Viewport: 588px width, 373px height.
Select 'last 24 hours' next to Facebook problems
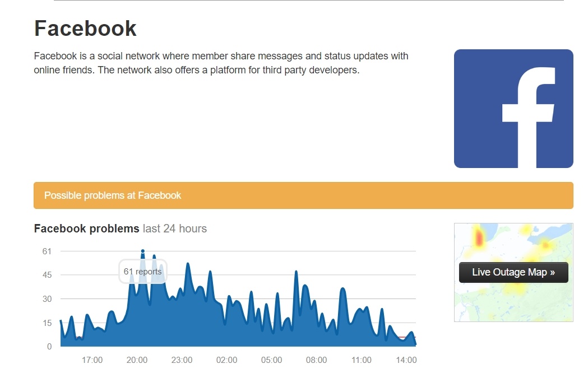174,229
